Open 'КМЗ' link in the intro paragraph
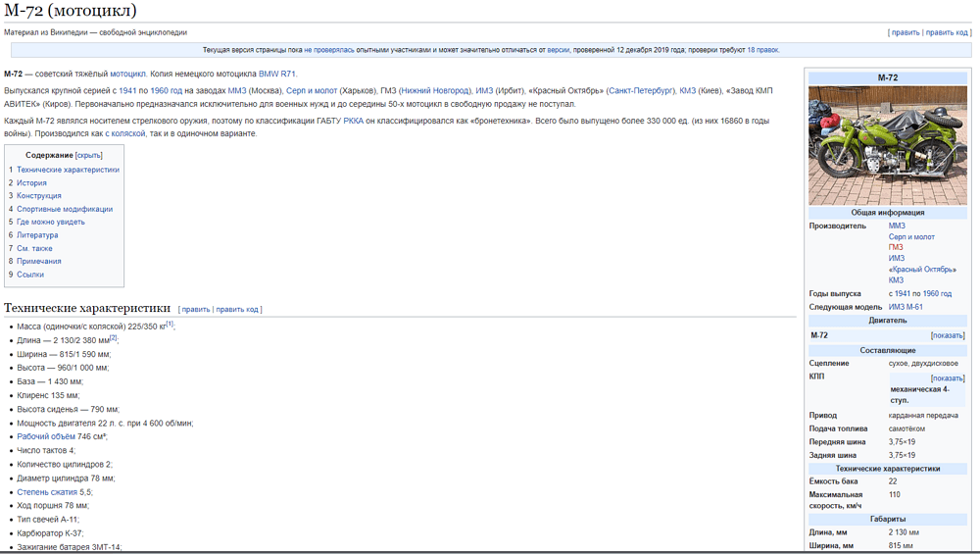Viewport: 980px width, 554px height. click(688, 90)
